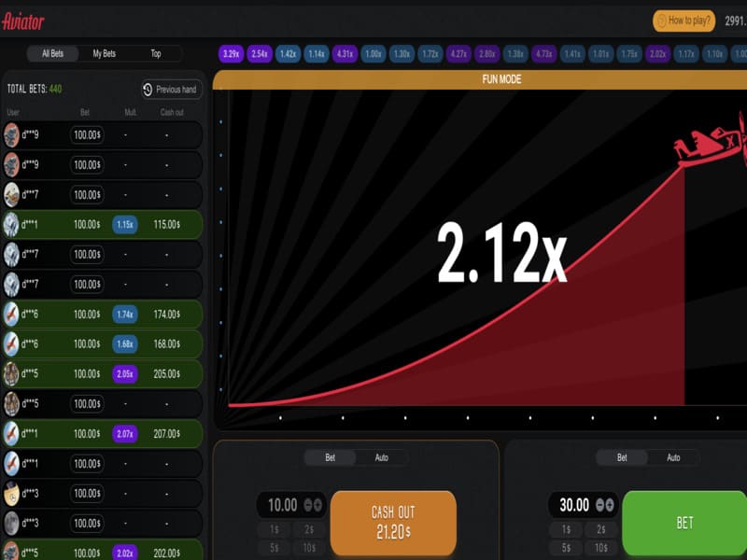The height and width of the screenshot is (560, 747).
Task: Show the Previous hand results
Action: tap(172, 89)
